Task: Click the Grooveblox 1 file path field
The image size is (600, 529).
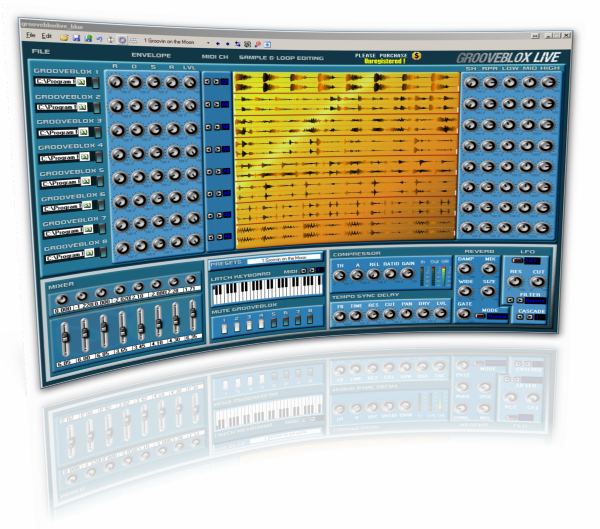Action: tap(55, 82)
